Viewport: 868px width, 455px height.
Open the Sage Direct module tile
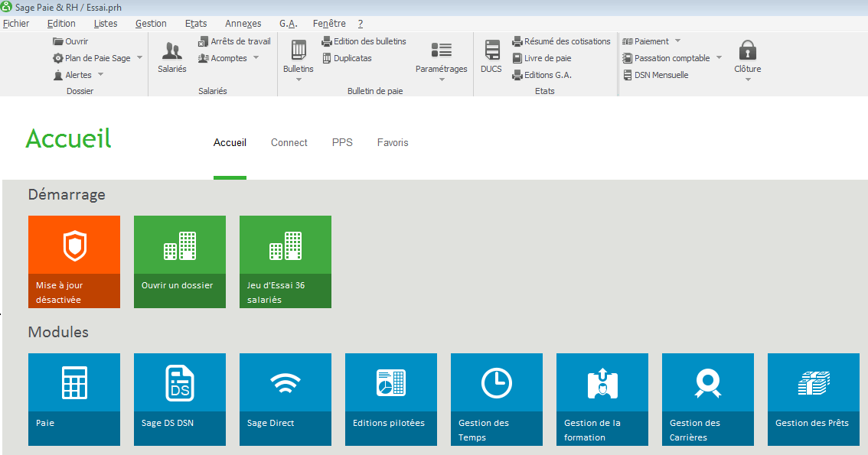pyautogui.click(x=286, y=398)
